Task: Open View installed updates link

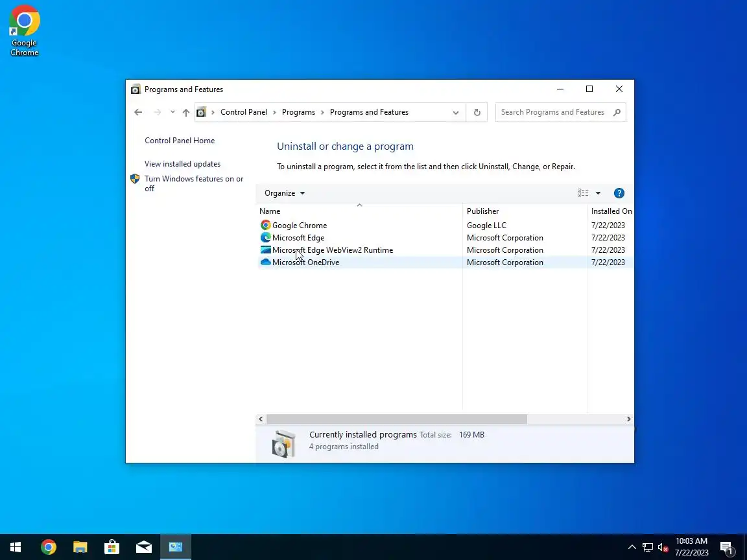Action: click(x=182, y=164)
